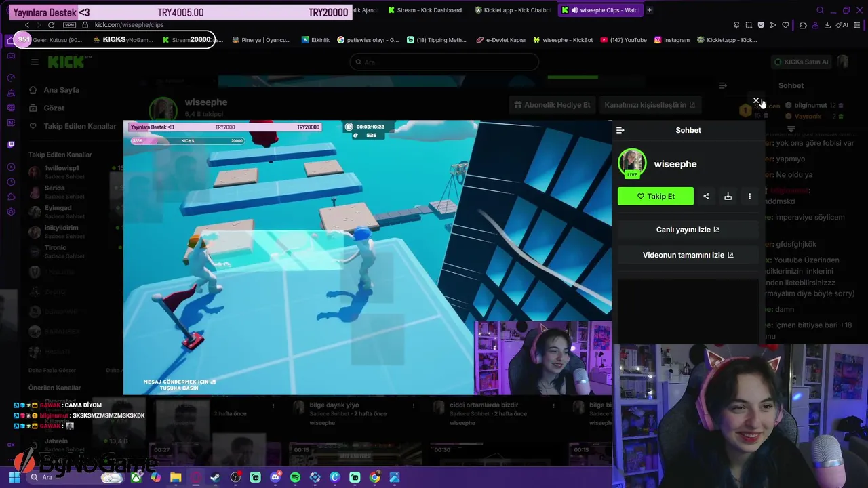Open the e-Devlet Kapısı bookmark
This screenshot has width=868, height=488.
[500, 40]
